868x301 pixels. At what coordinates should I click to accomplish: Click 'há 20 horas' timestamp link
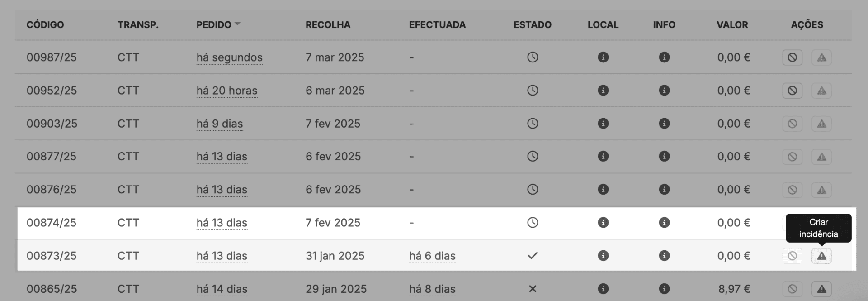pyautogui.click(x=226, y=91)
